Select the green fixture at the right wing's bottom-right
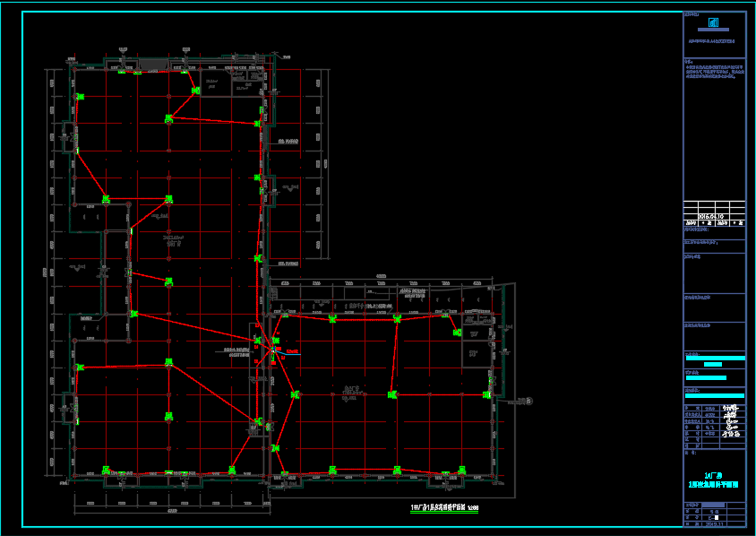The width and height of the screenshot is (756, 536). [x=461, y=469]
